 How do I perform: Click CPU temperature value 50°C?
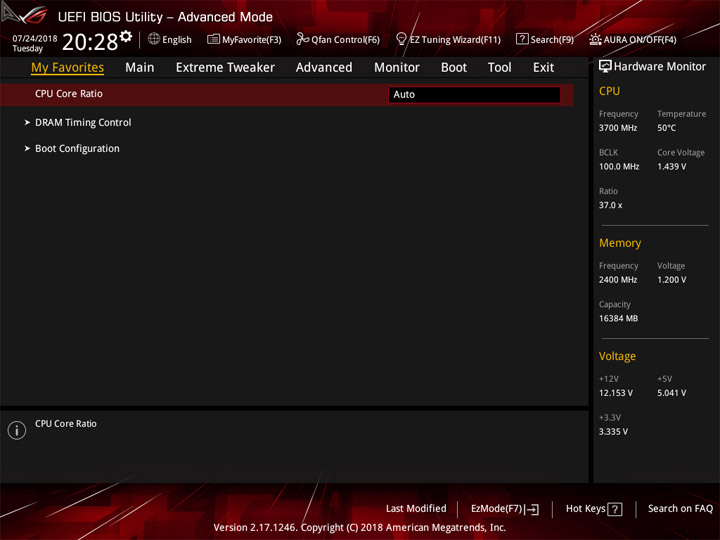point(666,128)
